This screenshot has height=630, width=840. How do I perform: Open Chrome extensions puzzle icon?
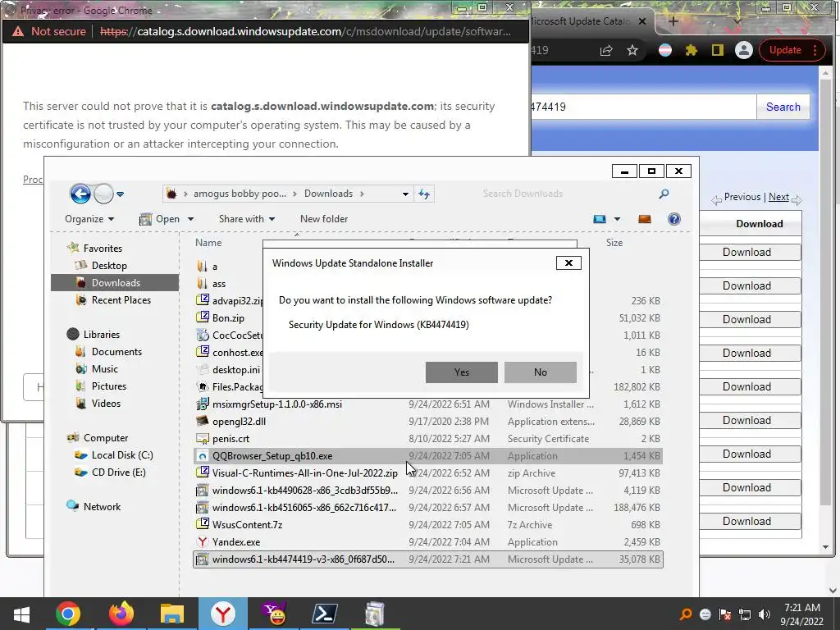click(691, 50)
